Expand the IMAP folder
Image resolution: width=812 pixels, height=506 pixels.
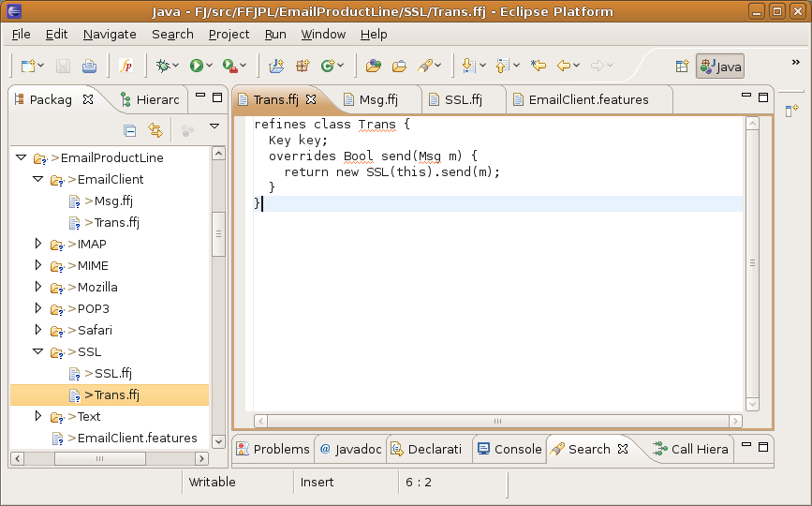click(x=38, y=244)
